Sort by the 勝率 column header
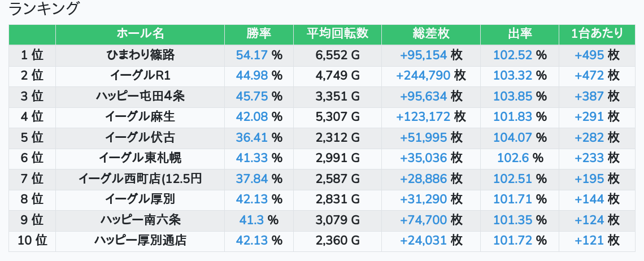644x261 pixels. pos(259,34)
